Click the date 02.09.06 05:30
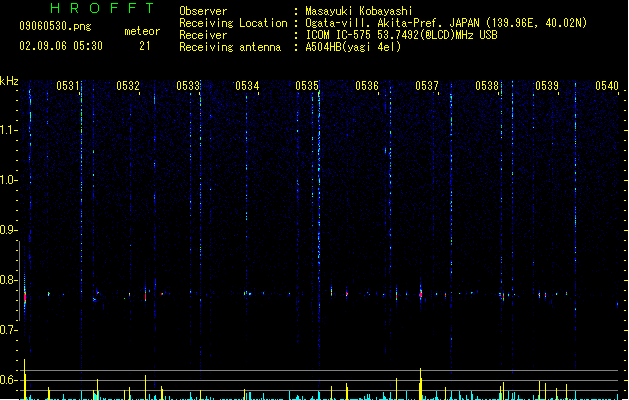The height and width of the screenshot is (400, 629). click(x=61, y=46)
